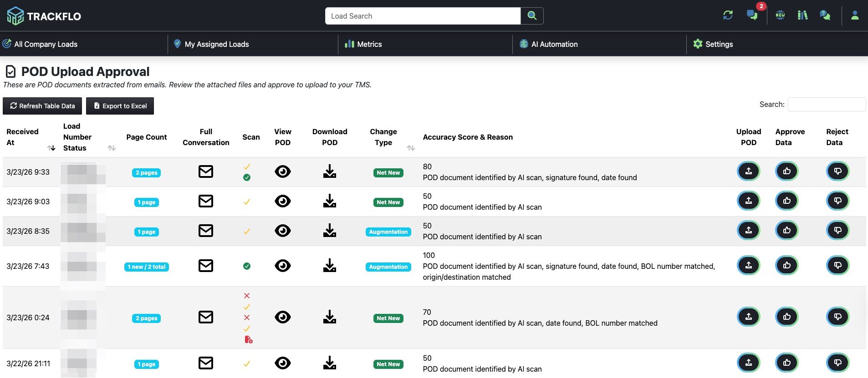This screenshot has width=868, height=378.
Task: Reject data thumbs-down for 3/23/26 9:03
Action: (x=838, y=201)
